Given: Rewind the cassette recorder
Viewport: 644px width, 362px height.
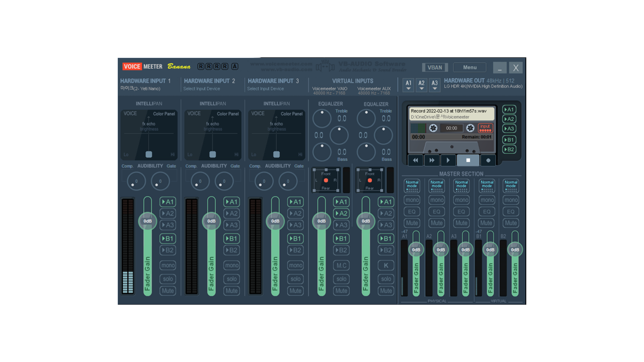Looking at the screenshot, I should [x=416, y=160].
